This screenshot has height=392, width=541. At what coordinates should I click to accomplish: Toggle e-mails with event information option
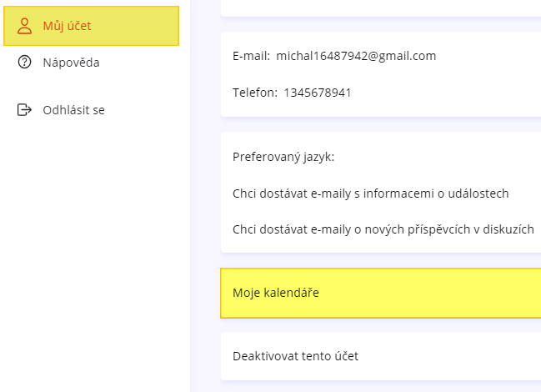(371, 193)
